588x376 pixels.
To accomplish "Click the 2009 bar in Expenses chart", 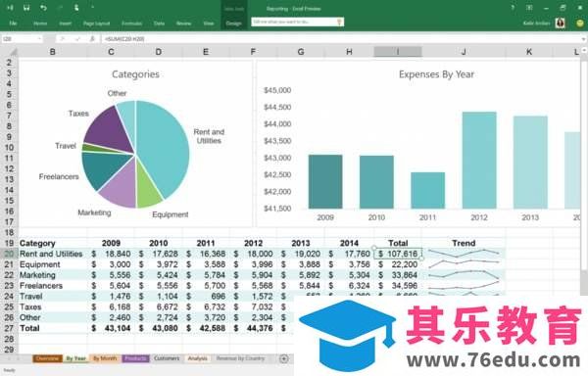I will [325, 181].
